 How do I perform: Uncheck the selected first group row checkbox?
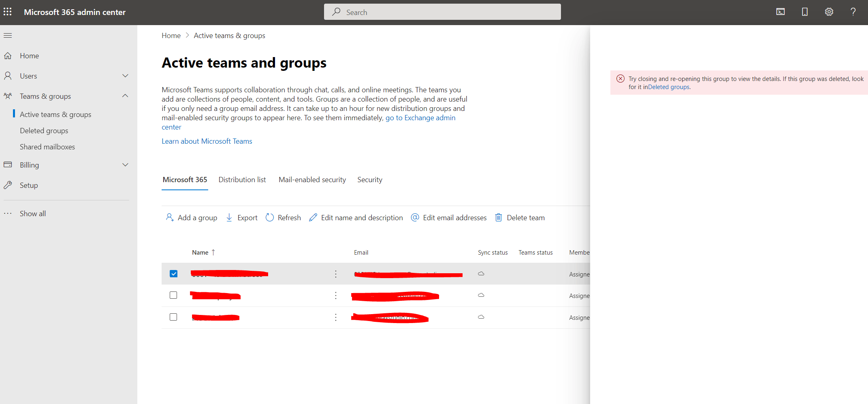pos(173,274)
